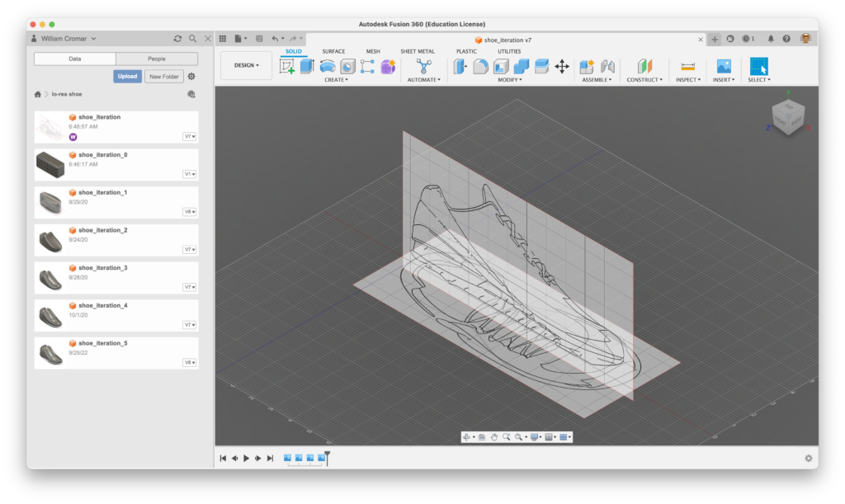Select the Data tab in panel
This screenshot has height=504, width=845.
point(75,59)
